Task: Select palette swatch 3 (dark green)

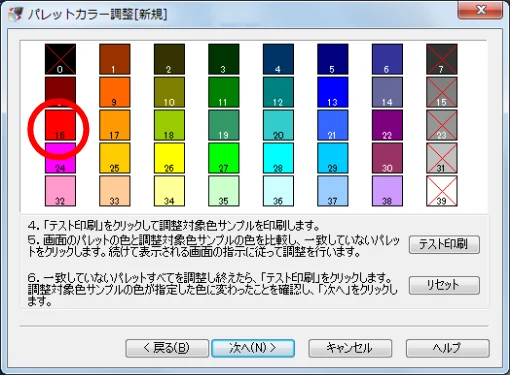Action: [x=224, y=59]
